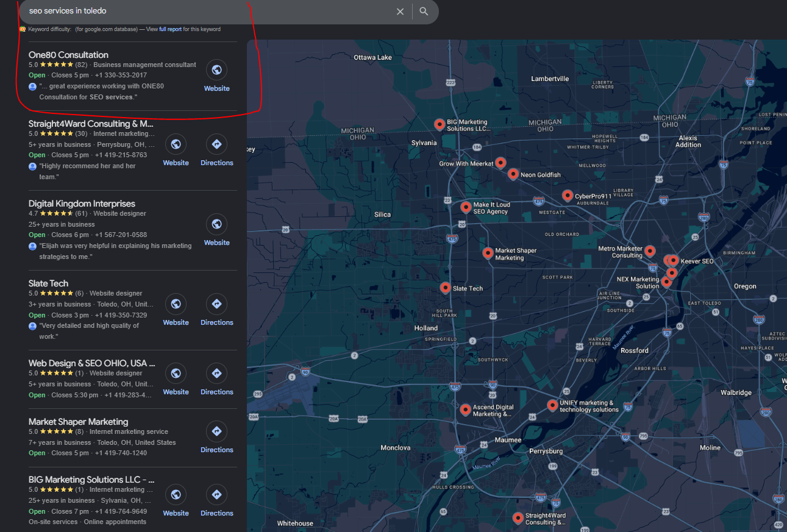Select the UNIFY marketing & technology solutions pin
787x532 pixels.
[x=552, y=405]
